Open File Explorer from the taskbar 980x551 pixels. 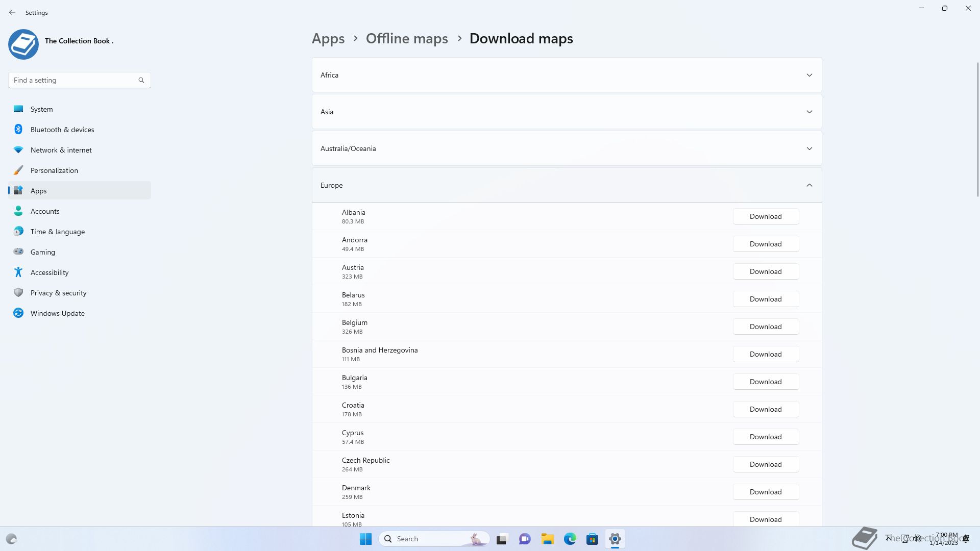click(547, 539)
